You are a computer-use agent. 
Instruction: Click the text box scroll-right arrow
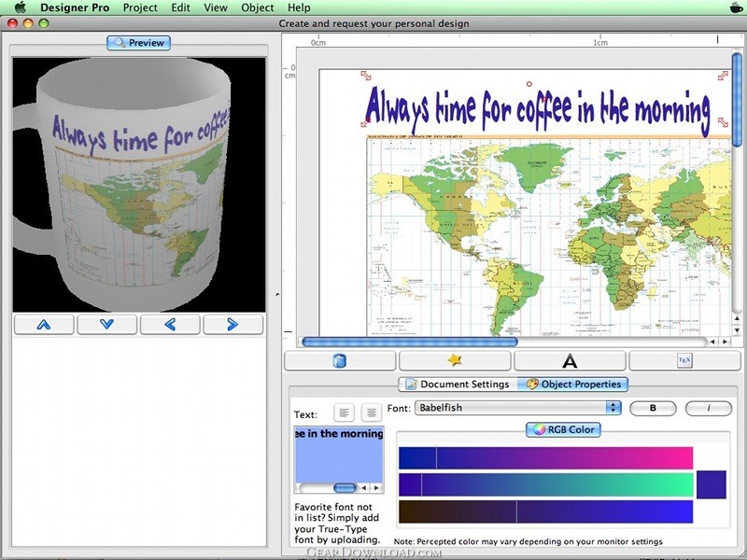(x=376, y=487)
